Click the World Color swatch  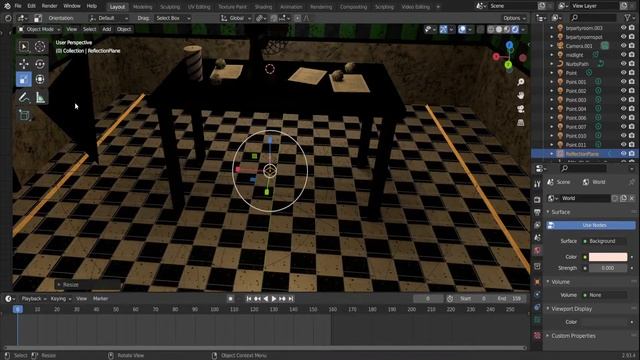(x=608, y=257)
